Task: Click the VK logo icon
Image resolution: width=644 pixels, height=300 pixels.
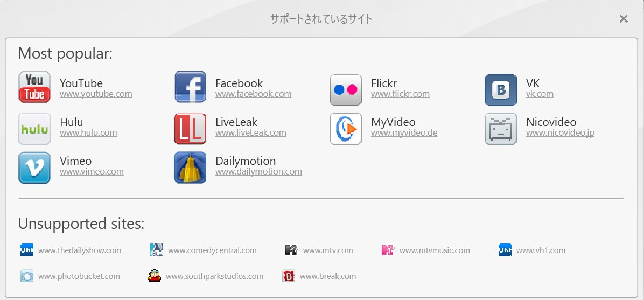Action: (x=501, y=89)
